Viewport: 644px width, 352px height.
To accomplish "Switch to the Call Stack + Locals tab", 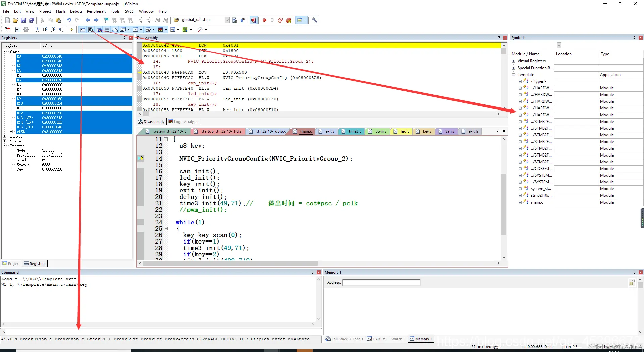I will 344,339.
